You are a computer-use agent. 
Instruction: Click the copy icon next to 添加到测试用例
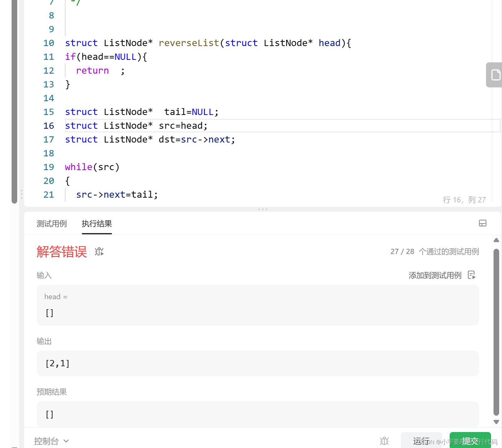(x=472, y=275)
